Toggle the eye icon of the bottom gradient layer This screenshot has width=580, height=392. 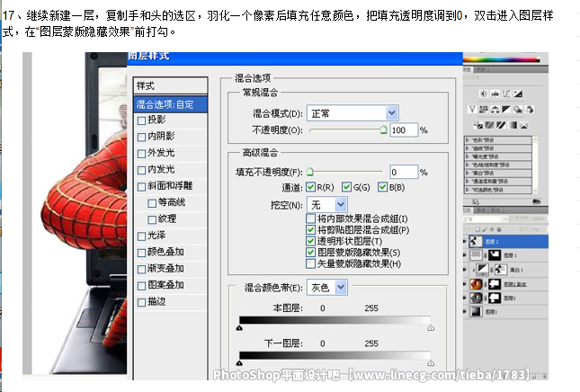465,312
